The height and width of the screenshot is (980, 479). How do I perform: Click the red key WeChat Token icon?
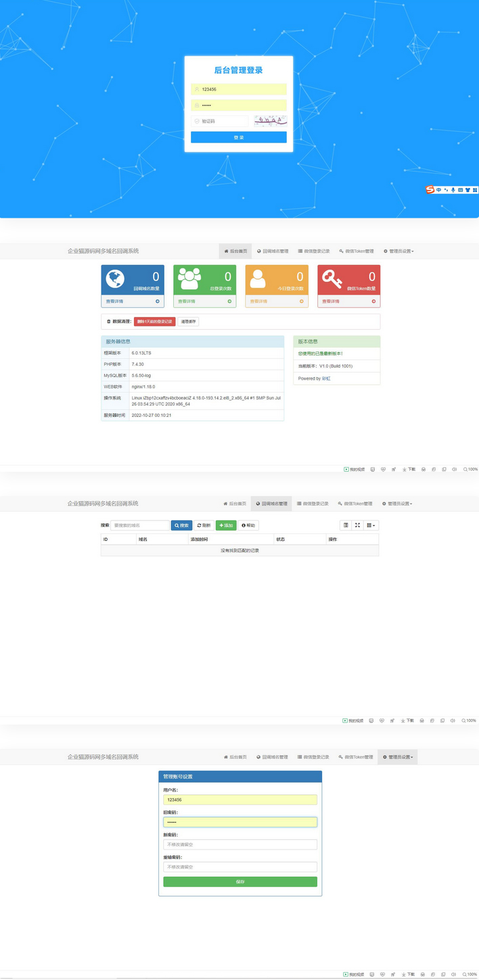[332, 279]
